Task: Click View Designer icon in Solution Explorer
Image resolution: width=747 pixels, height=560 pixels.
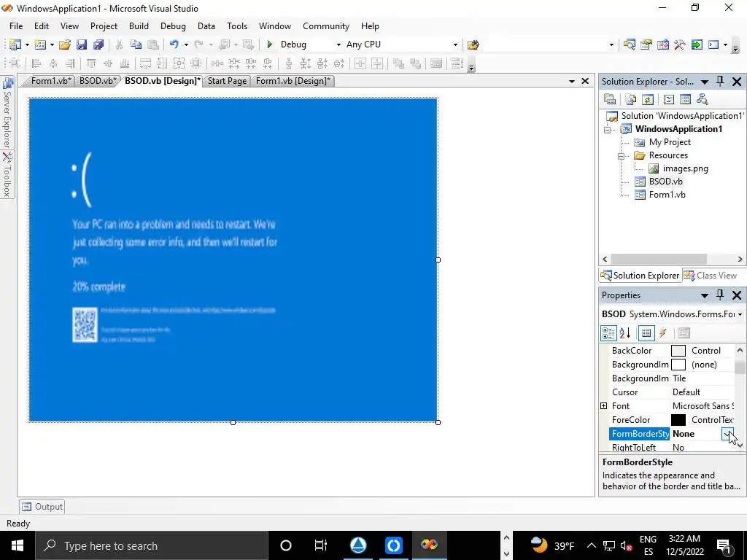Action: (x=685, y=99)
